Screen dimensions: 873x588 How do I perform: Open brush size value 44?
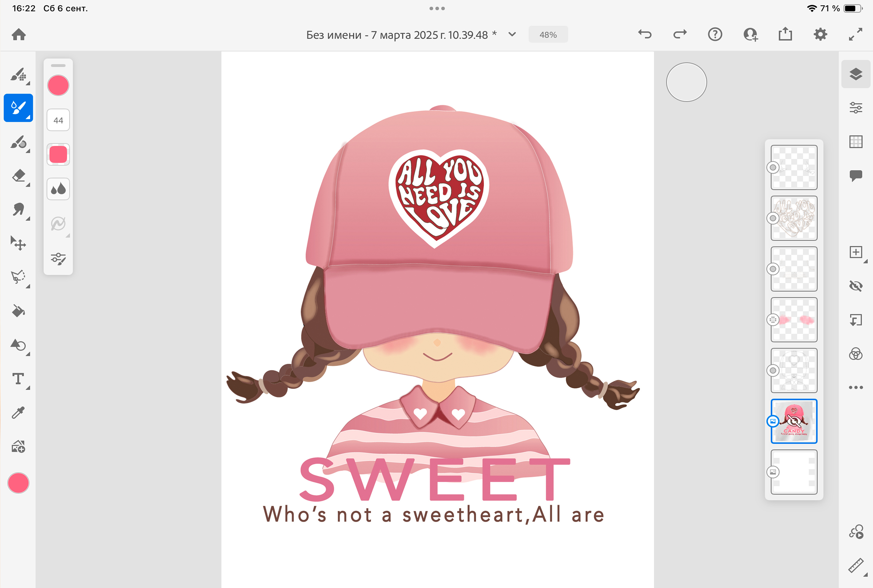(x=58, y=120)
